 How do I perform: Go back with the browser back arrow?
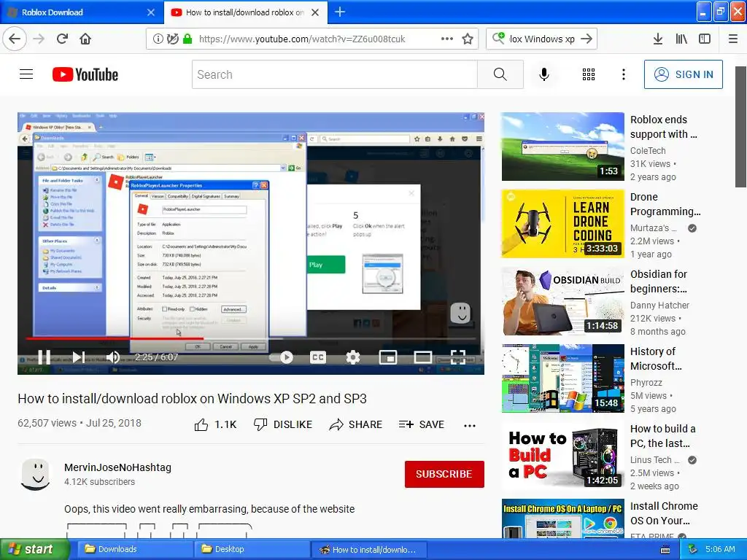click(15, 39)
